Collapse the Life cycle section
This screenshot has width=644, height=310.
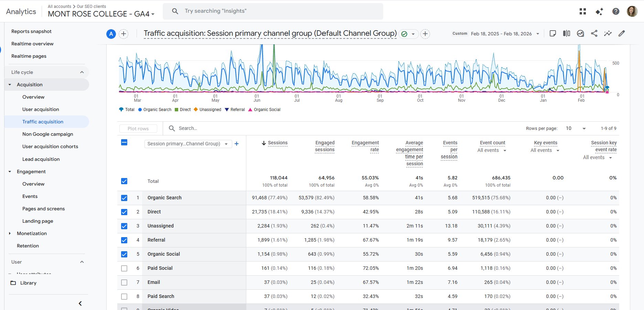(82, 72)
